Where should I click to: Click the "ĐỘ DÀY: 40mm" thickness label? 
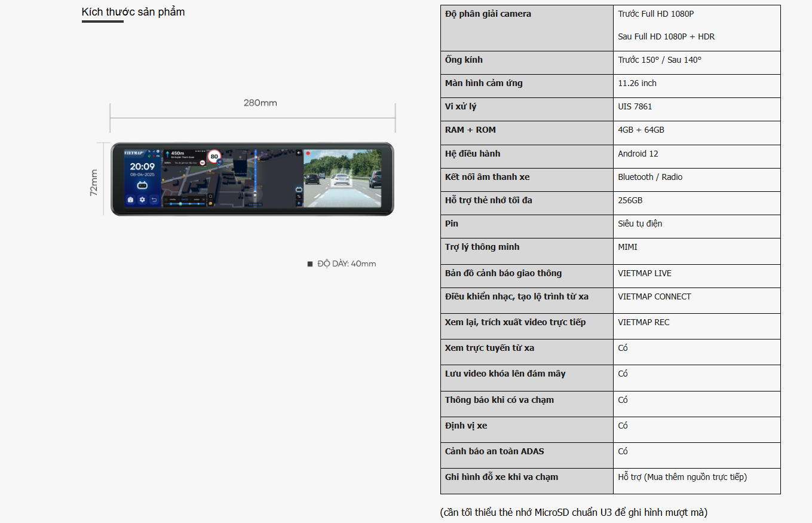tap(346, 264)
